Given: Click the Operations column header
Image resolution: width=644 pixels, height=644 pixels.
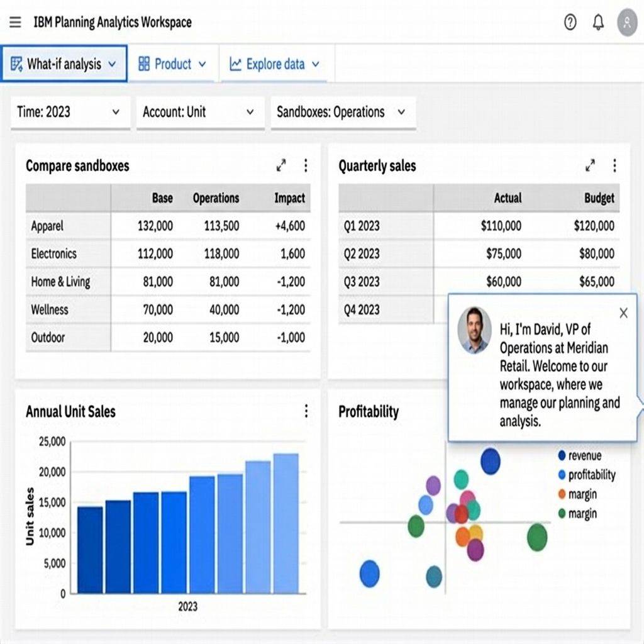Looking at the screenshot, I should pyautogui.click(x=216, y=198).
